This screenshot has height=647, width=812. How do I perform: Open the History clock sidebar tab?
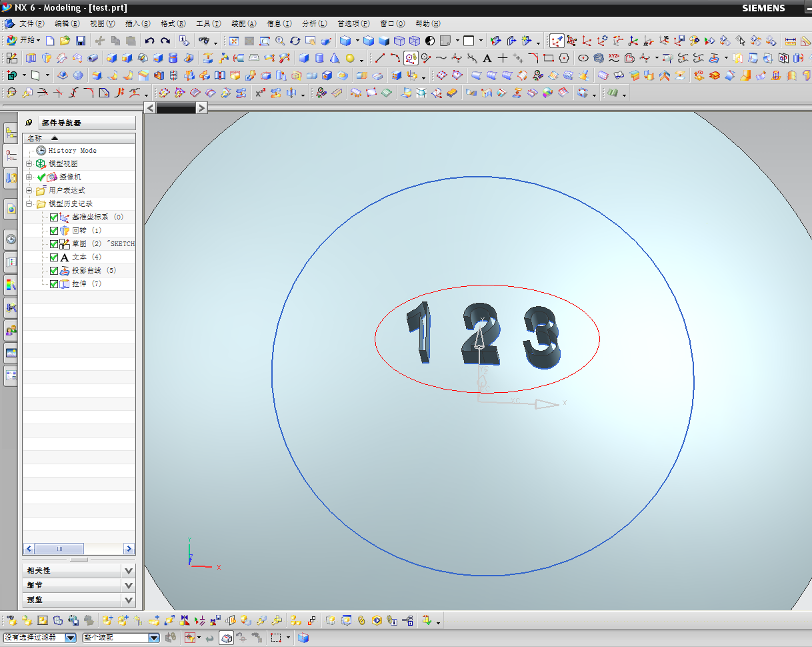(x=11, y=239)
